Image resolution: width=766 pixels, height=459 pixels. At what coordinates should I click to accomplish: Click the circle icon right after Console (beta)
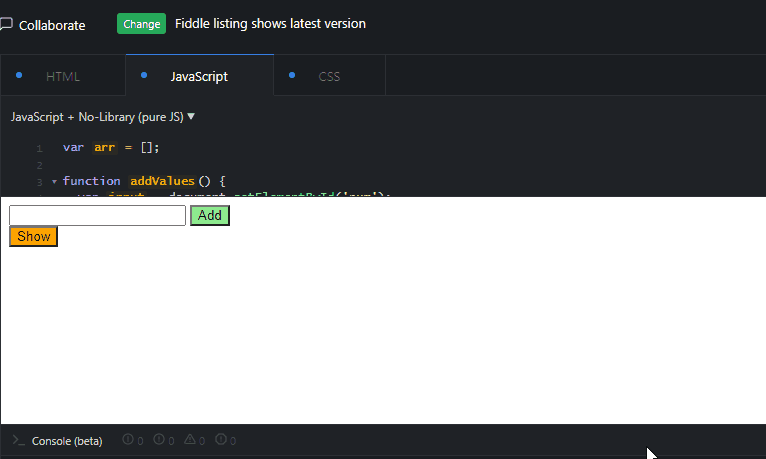tap(128, 439)
